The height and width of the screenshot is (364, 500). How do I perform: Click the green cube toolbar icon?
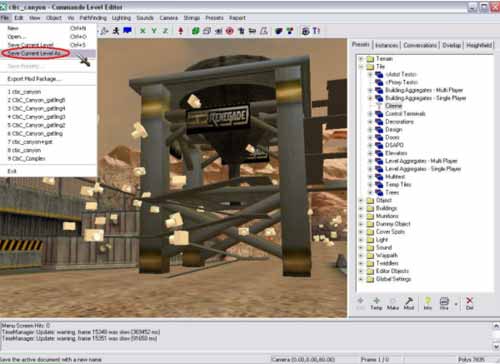[x=196, y=31]
